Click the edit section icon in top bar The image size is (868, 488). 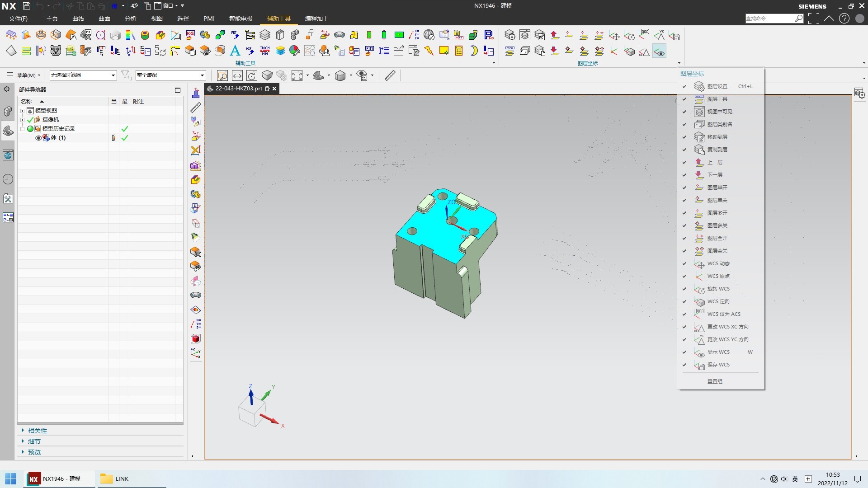pos(282,75)
